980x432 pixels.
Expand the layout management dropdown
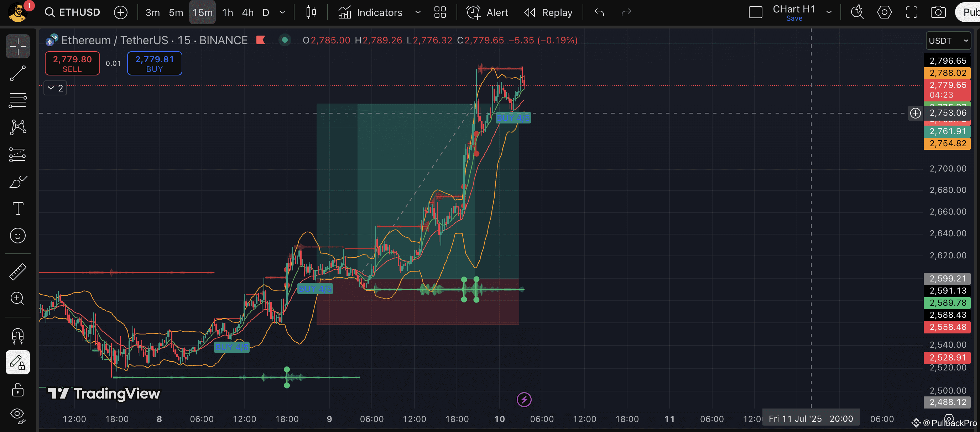(x=829, y=12)
